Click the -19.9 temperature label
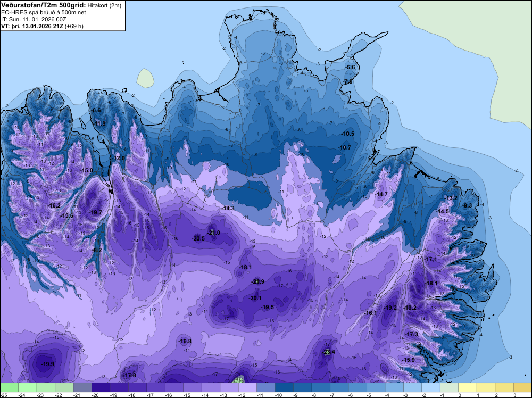532x398 pixels. pos(47,364)
